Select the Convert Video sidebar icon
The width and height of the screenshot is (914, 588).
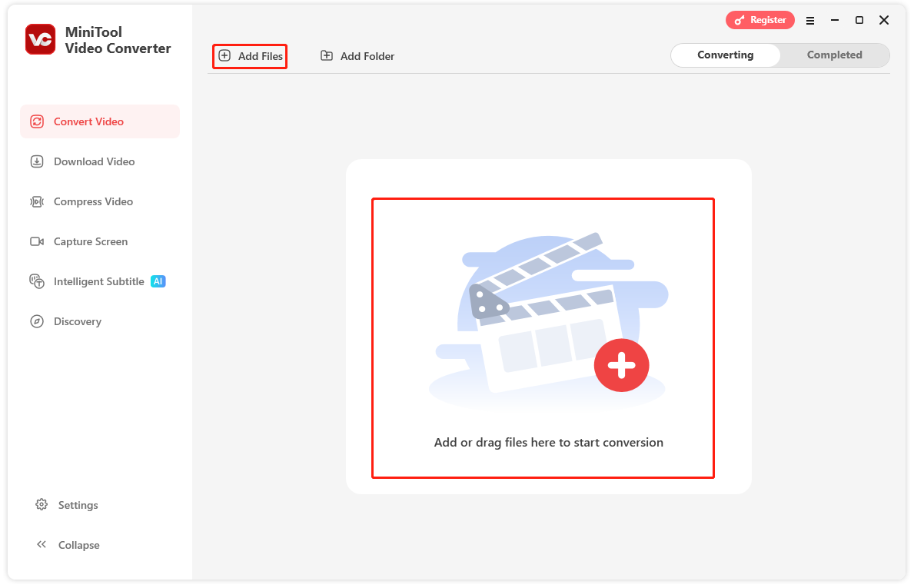(x=37, y=121)
